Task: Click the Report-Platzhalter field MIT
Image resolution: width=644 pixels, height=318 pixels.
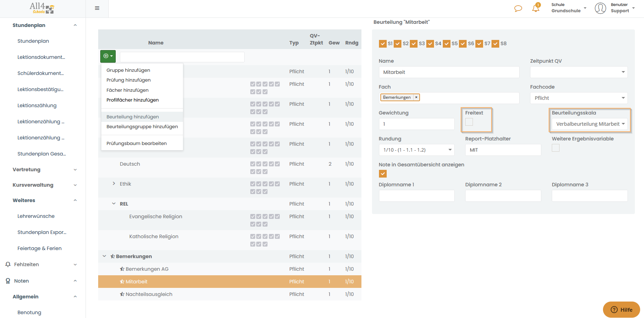Action: point(503,150)
